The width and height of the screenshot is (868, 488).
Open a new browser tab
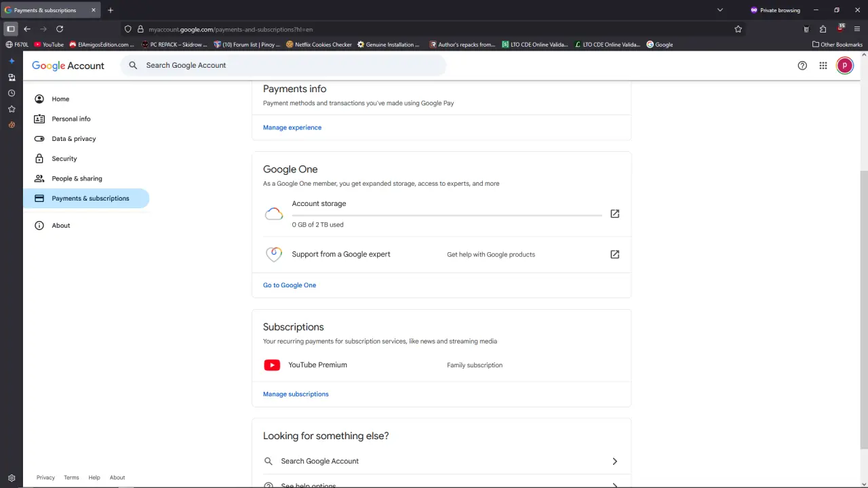[111, 10]
